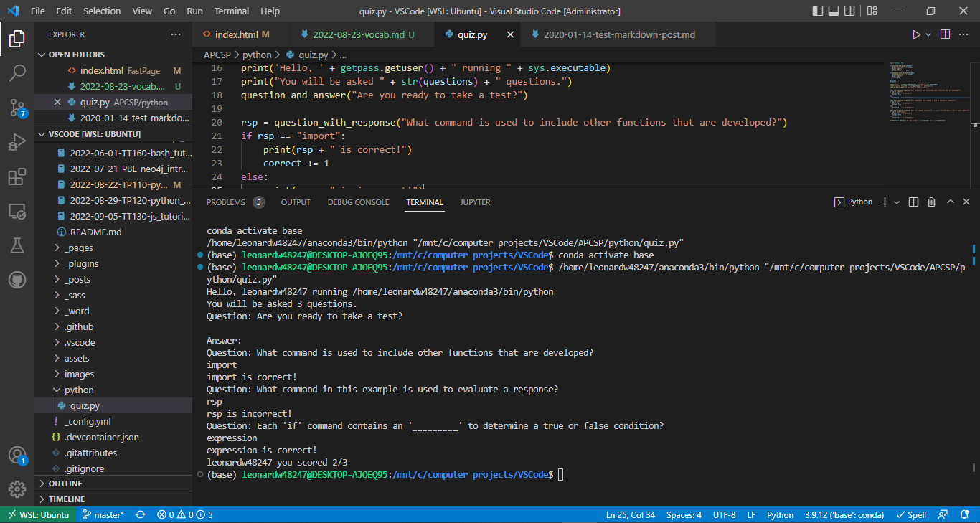Split the terminal panel
980x523 pixels.
913,202
